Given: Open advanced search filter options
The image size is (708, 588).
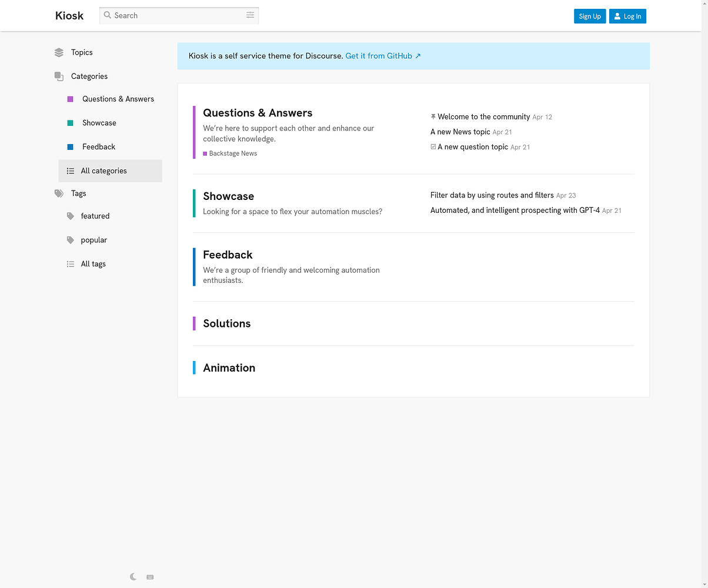Looking at the screenshot, I should [250, 15].
